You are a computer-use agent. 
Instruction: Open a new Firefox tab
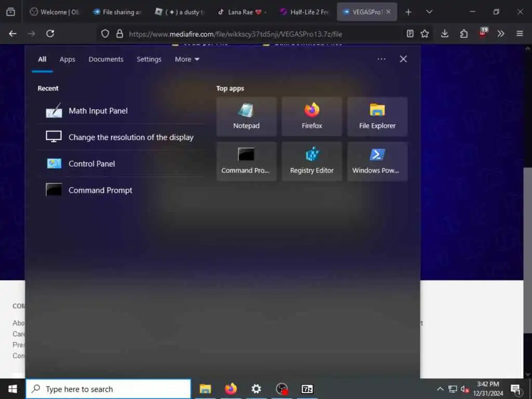pyautogui.click(x=408, y=12)
